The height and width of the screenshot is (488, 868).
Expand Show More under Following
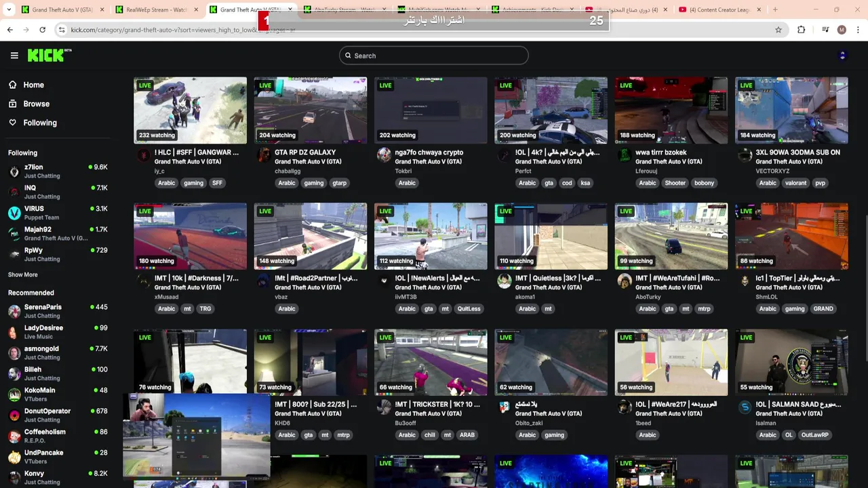click(23, 274)
